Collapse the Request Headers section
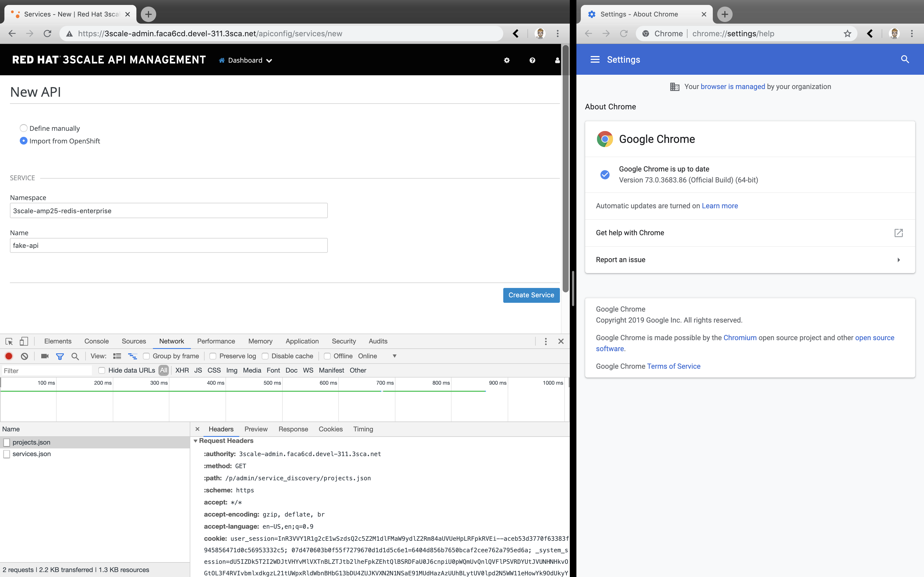 tap(196, 441)
